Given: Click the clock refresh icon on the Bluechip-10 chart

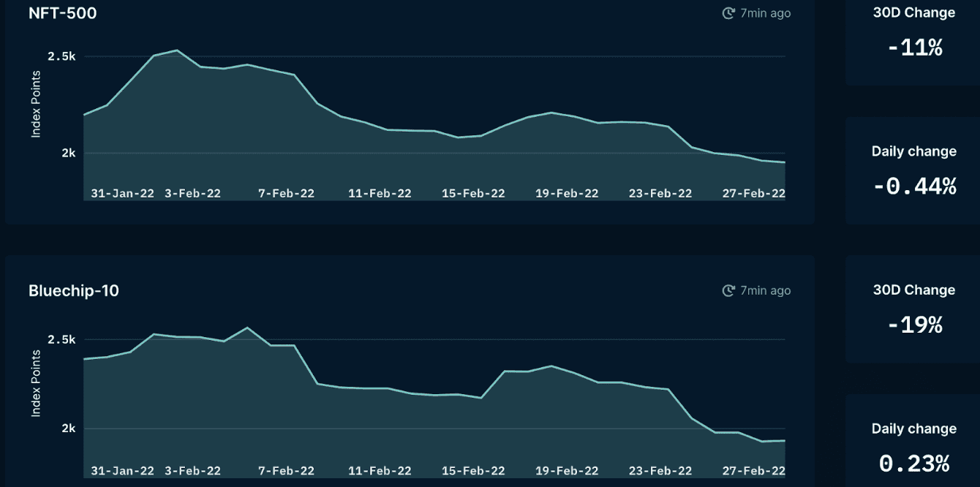Looking at the screenshot, I should (x=728, y=291).
